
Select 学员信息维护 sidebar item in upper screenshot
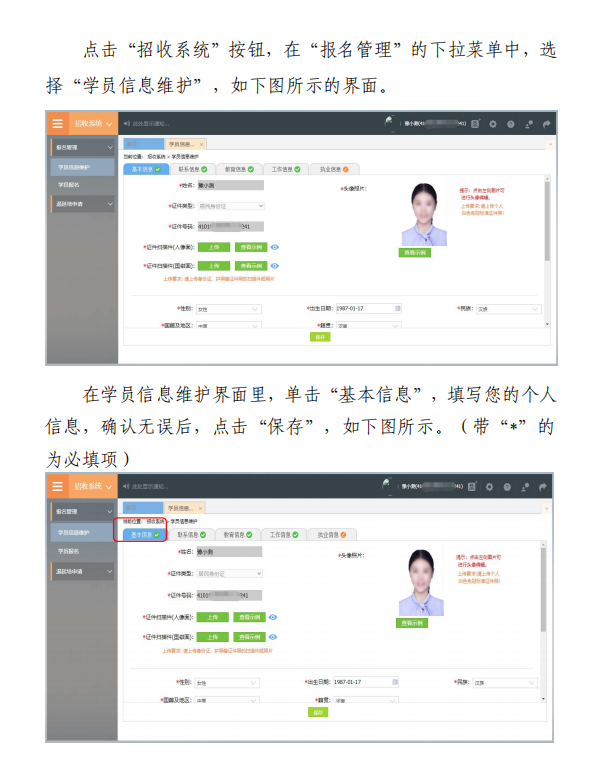click(83, 167)
